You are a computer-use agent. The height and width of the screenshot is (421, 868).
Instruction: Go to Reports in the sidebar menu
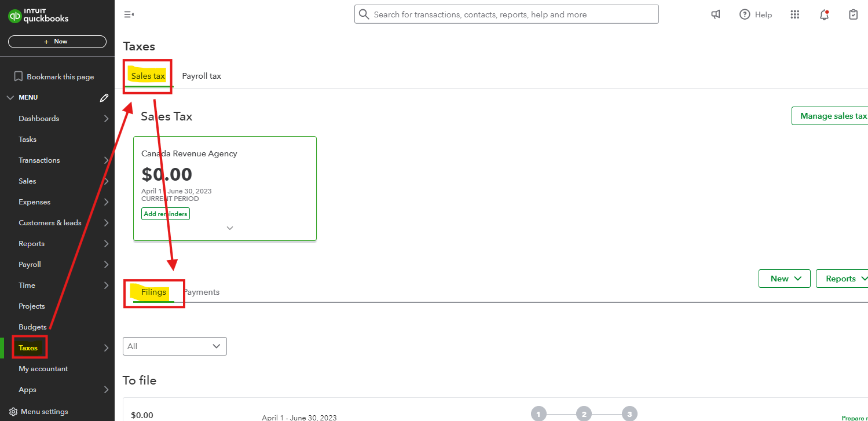(x=31, y=244)
